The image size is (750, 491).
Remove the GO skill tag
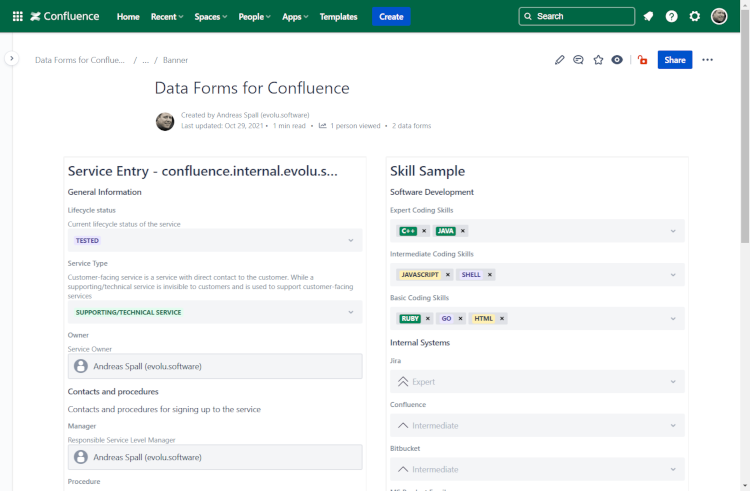(460, 318)
